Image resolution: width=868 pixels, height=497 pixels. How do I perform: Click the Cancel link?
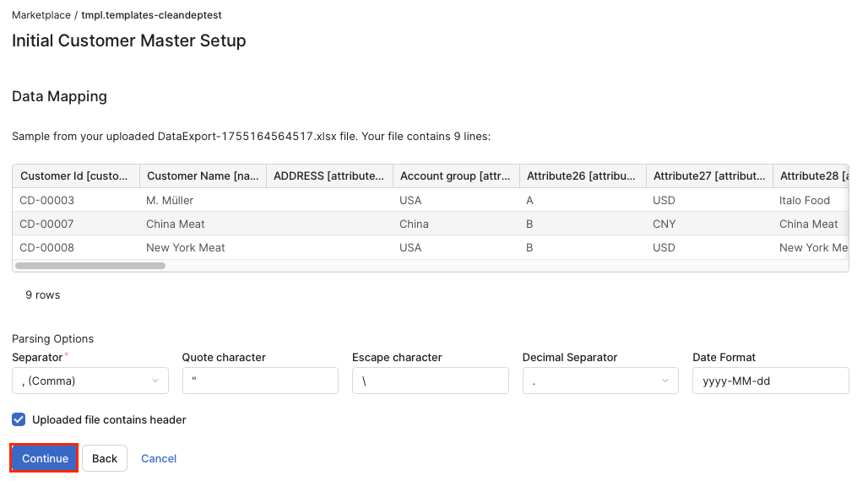point(158,457)
